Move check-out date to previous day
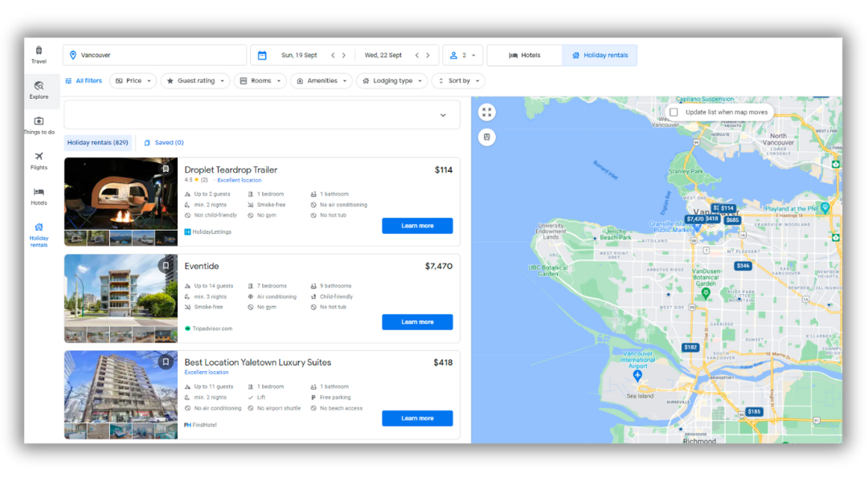 coord(417,55)
